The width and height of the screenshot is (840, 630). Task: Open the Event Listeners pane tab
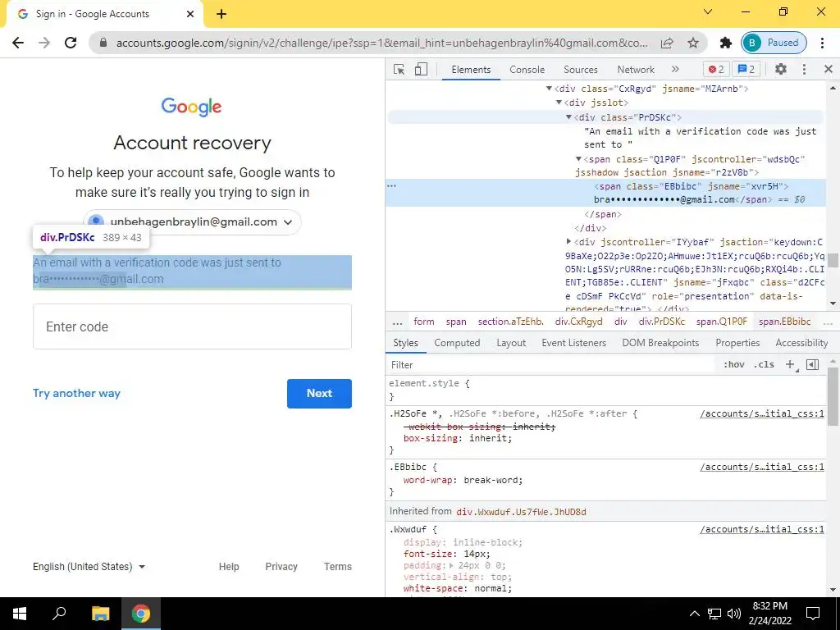point(573,343)
